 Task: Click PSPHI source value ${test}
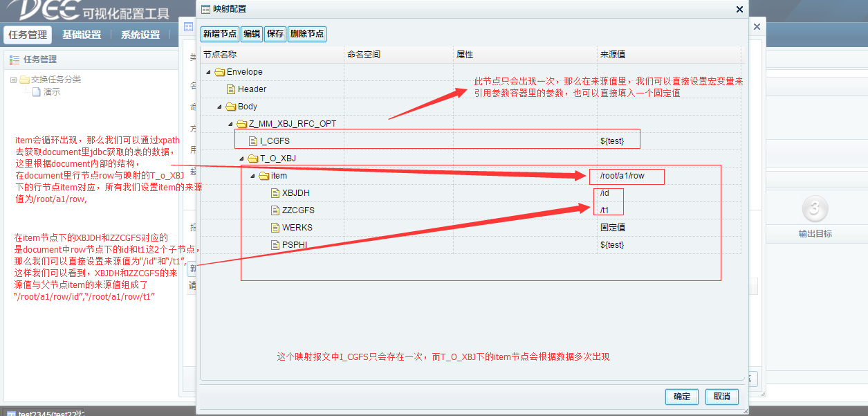point(612,245)
